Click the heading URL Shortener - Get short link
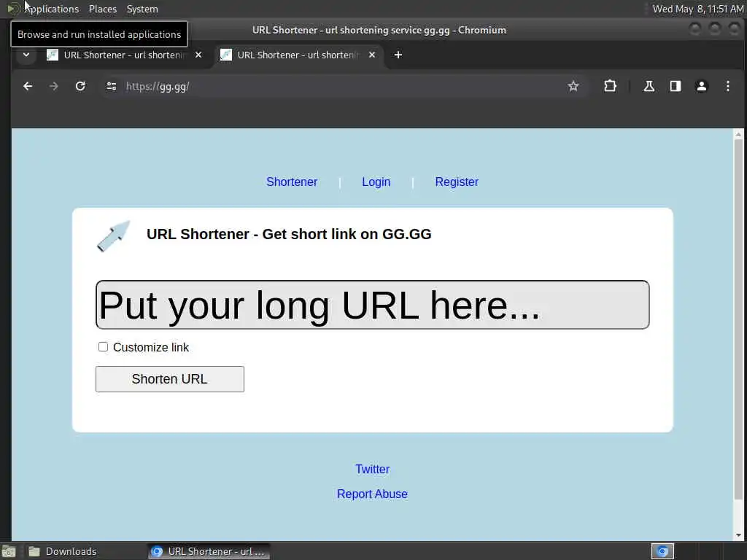The image size is (747, 560). click(x=289, y=234)
